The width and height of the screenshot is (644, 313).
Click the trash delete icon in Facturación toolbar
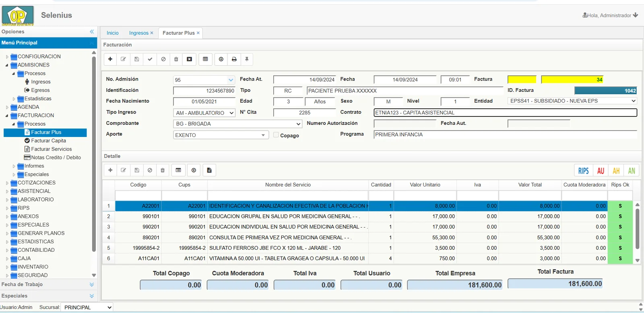pos(176,59)
